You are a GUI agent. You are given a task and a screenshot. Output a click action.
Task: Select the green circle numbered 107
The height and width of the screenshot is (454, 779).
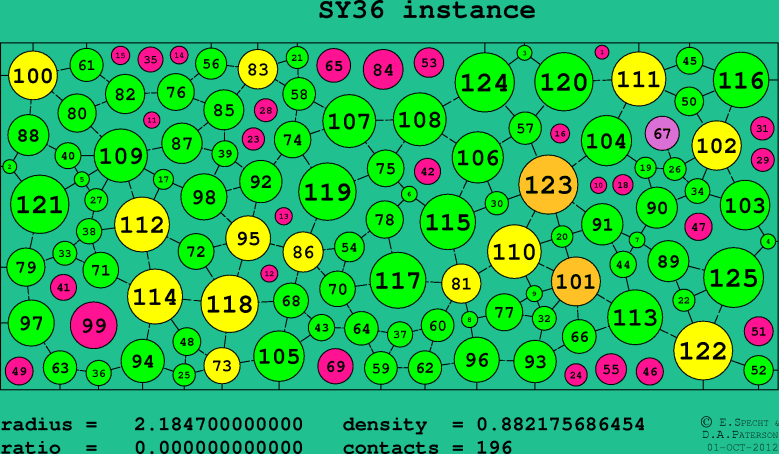(x=349, y=121)
